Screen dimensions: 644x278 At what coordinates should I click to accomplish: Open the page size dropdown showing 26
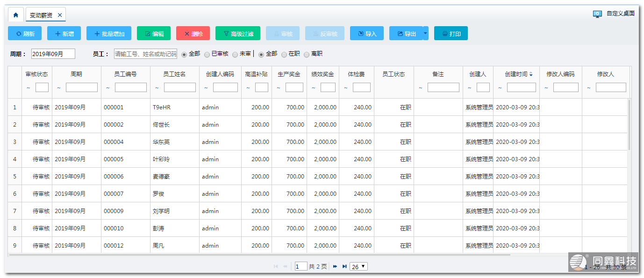pos(359,266)
